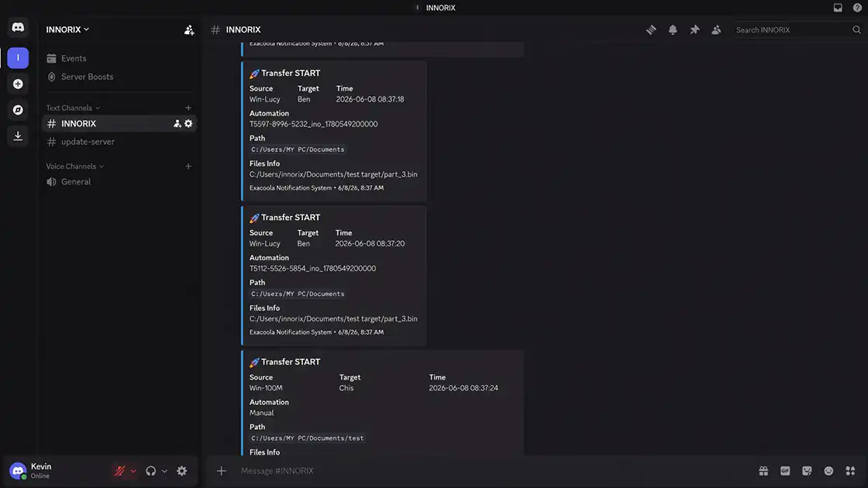Screen dimensions: 868x488
Task: Invite people icon beside server name
Action: 189,30
